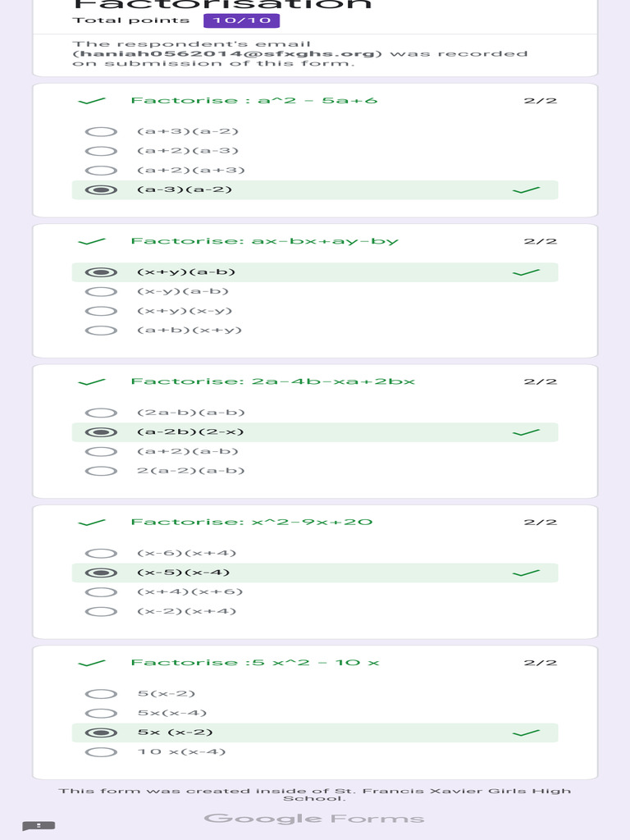This screenshot has height=840, width=630.
Task: Choose the (a+2)(a+3) answer option
Action: tap(101, 171)
